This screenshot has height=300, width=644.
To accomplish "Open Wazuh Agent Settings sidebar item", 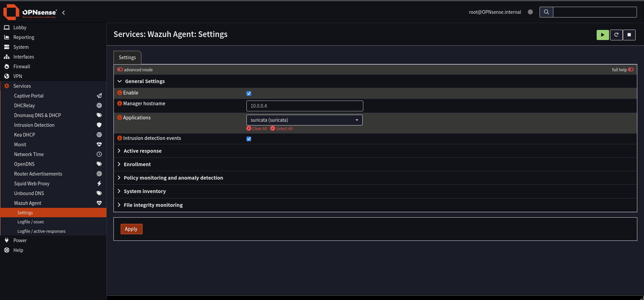I will pyautogui.click(x=53, y=213).
